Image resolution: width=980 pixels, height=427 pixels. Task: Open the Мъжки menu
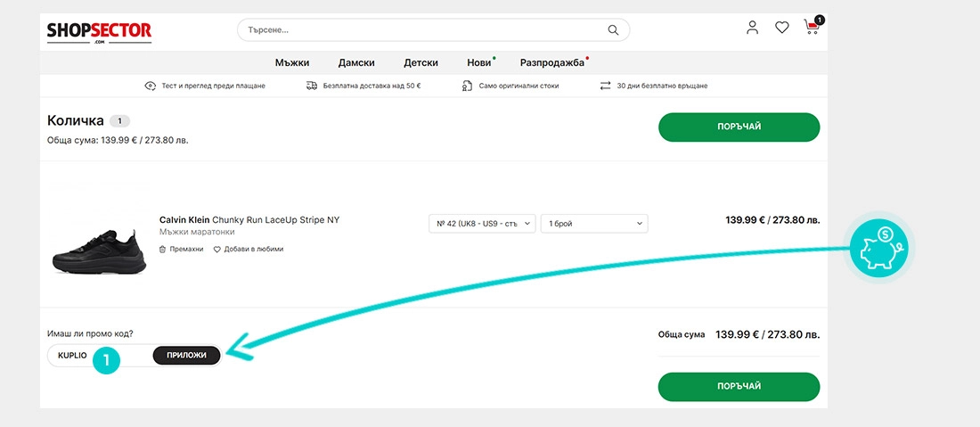click(x=292, y=62)
